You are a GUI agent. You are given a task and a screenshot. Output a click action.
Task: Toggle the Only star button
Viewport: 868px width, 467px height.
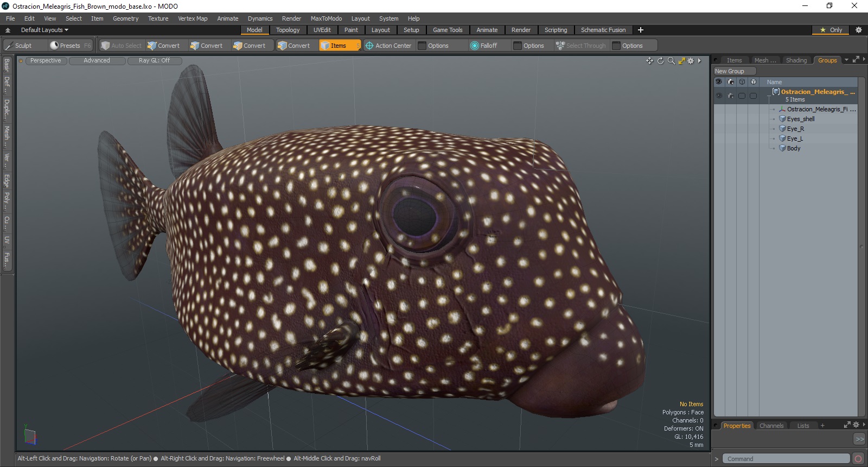[831, 30]
